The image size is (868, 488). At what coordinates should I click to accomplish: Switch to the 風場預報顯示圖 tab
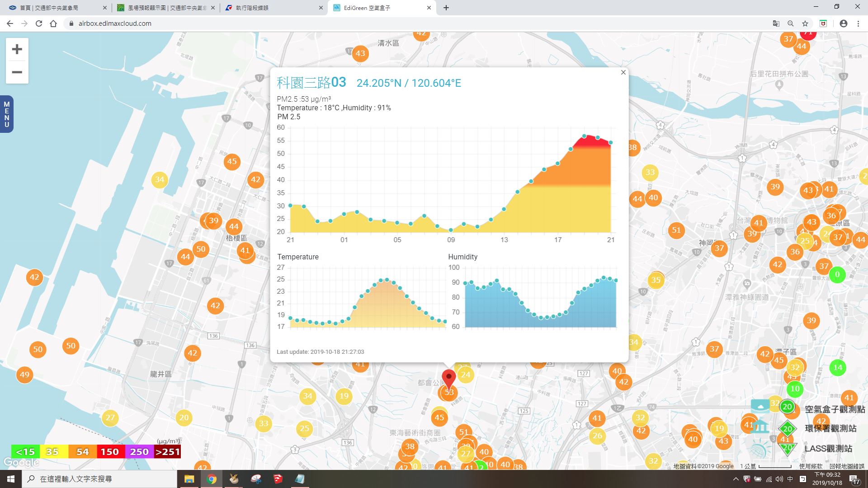pyautogui.click(x=165, y=8)
